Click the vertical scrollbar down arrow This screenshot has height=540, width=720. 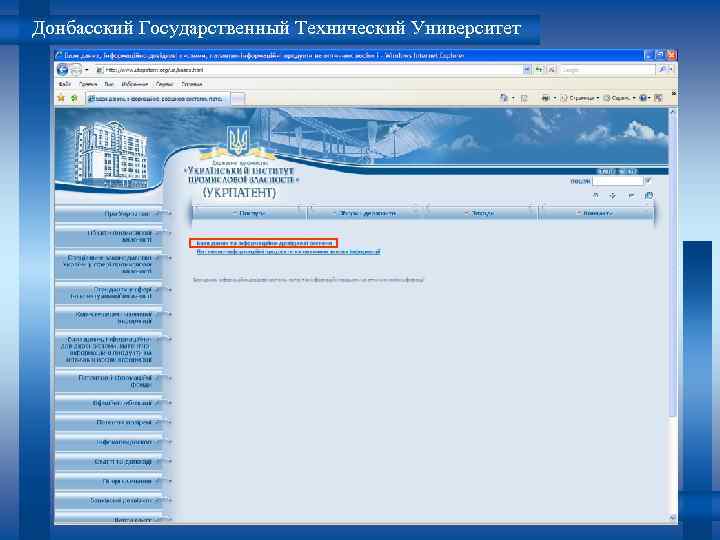(672, 518)
